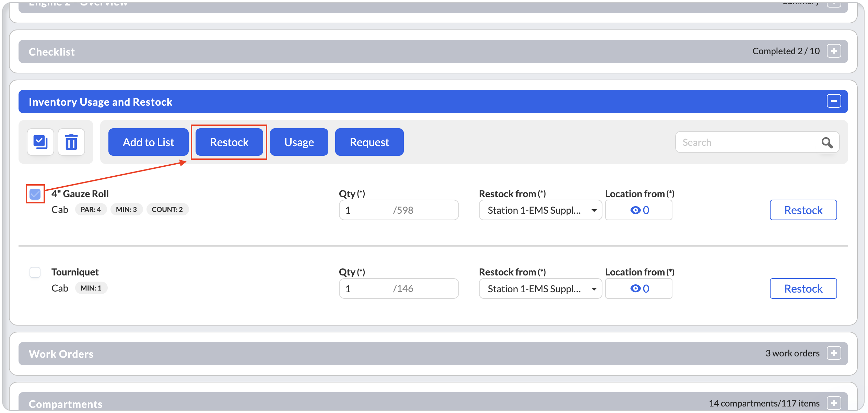Click the toolbar Restock button
Image resolution: width=868 pixels, height=413 pixels.
click(229, 142)
